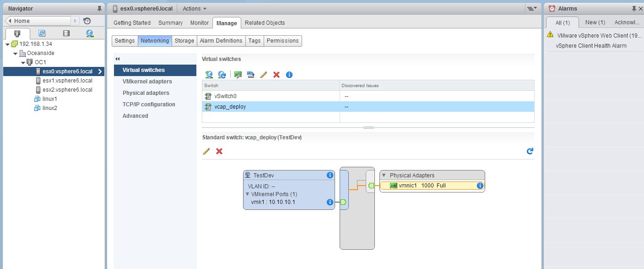
Task: Edit vcap_deploy standard switch with pencil icon
Action: (x=206, y=151)
